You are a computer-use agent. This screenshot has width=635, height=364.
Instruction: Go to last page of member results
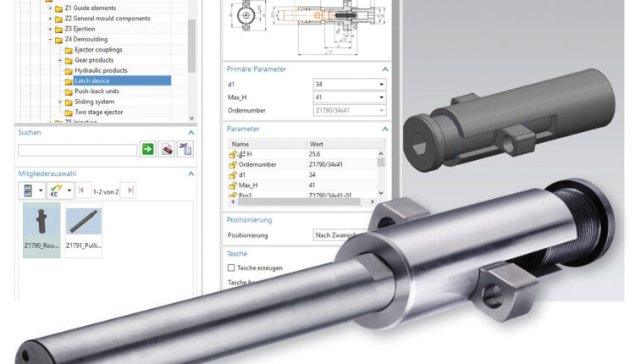coord(130,190)
